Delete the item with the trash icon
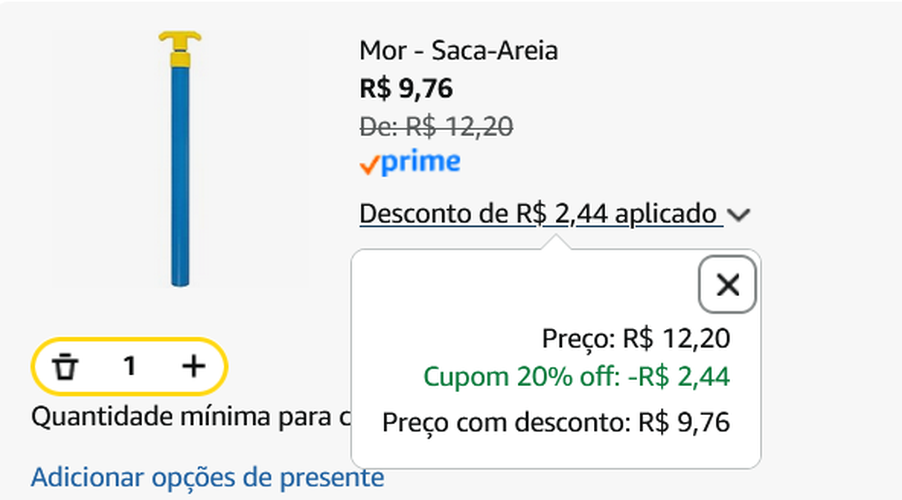The height and width of the screenshot is (500, 902). [66, 367]
